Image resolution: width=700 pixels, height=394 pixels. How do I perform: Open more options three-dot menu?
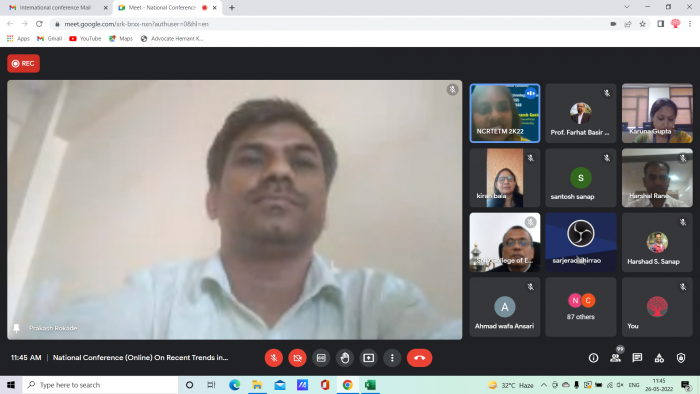click(392, 358)
